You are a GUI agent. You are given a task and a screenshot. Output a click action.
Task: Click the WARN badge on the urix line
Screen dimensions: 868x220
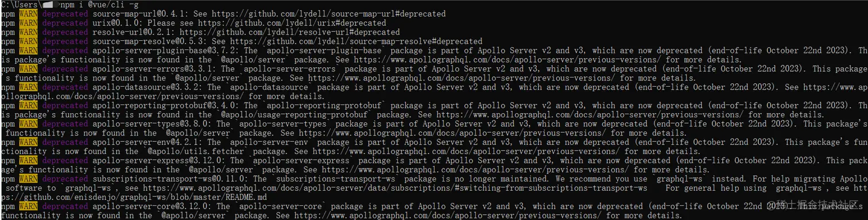click(28, 22)
